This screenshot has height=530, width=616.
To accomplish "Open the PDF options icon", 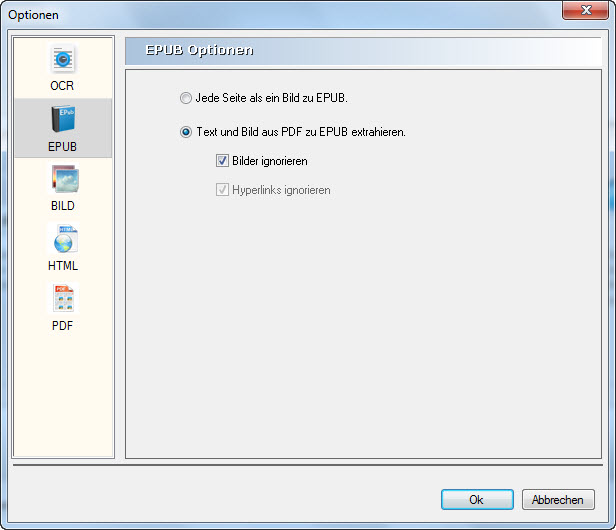I will click(63, 298).
